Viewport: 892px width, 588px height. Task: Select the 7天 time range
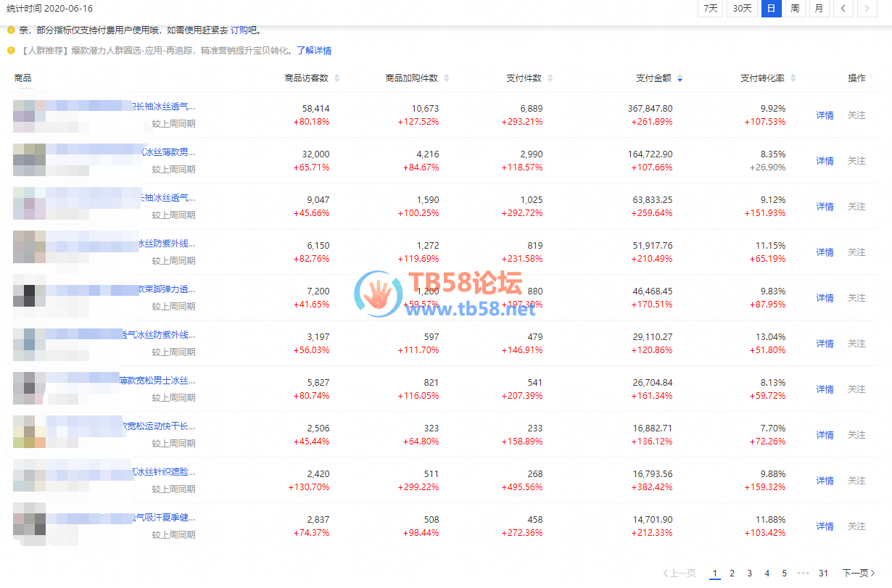pyautogui.click(x=711, y=9)
